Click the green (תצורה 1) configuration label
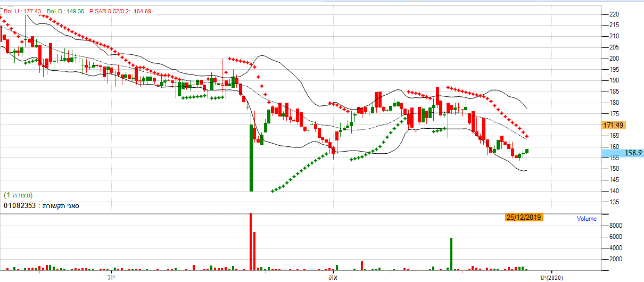644x282 pixels. [19, 195]
